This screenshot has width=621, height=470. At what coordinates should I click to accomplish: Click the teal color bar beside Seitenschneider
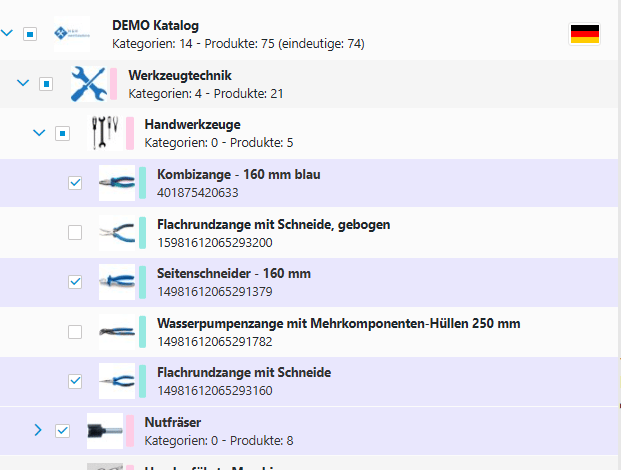(143, 282)
